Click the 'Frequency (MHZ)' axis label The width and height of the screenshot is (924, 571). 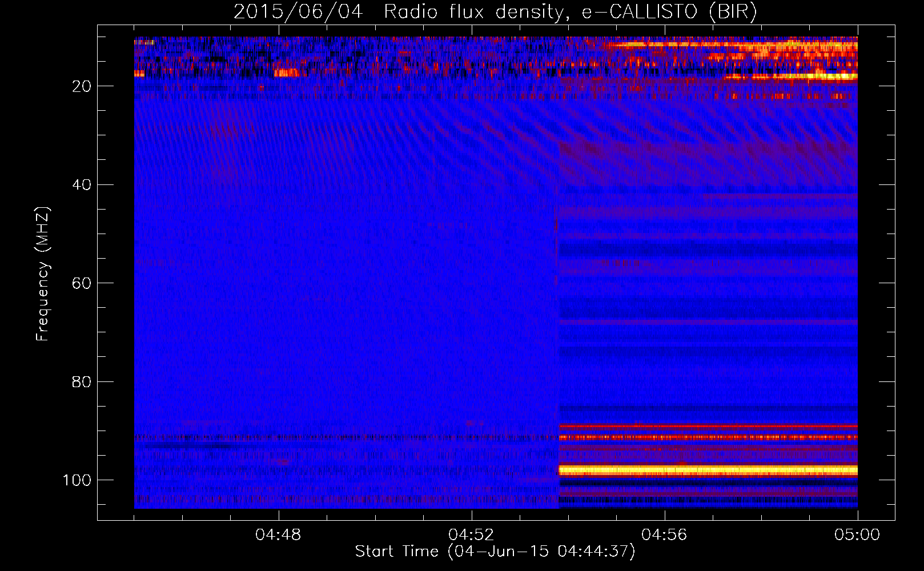click(43, 274)
